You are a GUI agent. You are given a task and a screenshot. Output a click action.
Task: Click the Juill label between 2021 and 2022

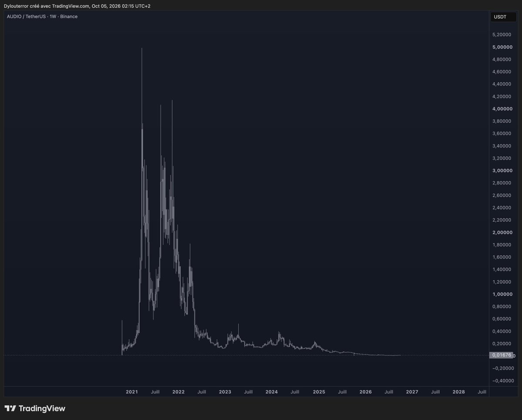coord(155,392)
